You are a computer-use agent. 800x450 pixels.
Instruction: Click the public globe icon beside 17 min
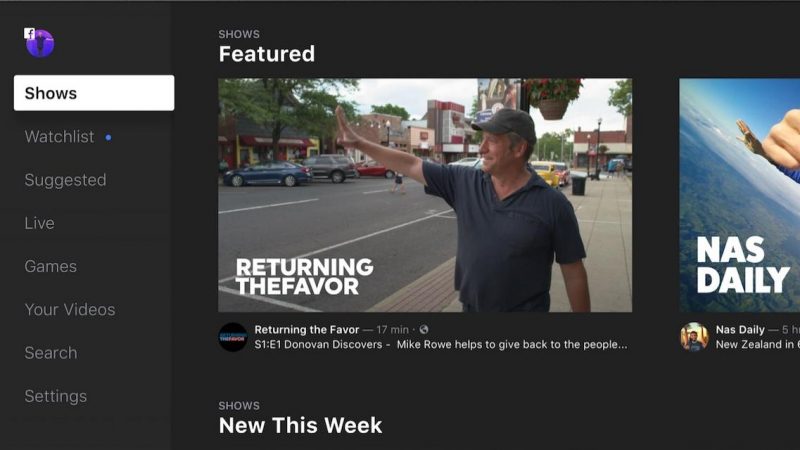[424, 330]
